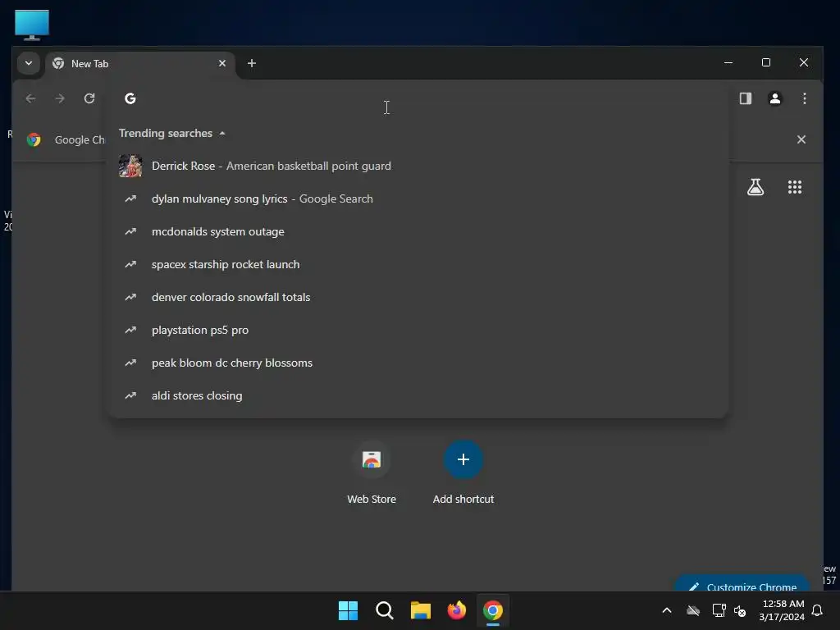This screenshot has height=630, width=840.
Task: Select mcdonalds system outage suggestion
Action: pyautogui.click(x=418, y=231)
